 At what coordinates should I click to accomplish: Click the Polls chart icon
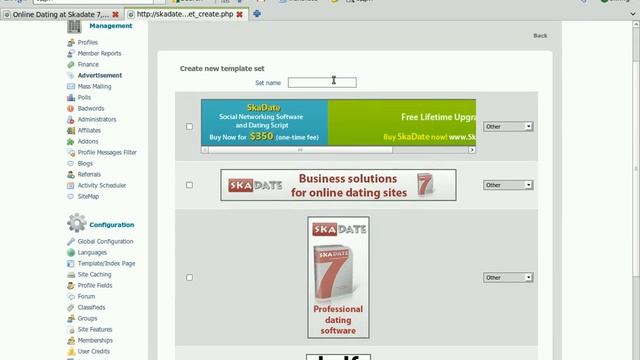coord(71,98)
